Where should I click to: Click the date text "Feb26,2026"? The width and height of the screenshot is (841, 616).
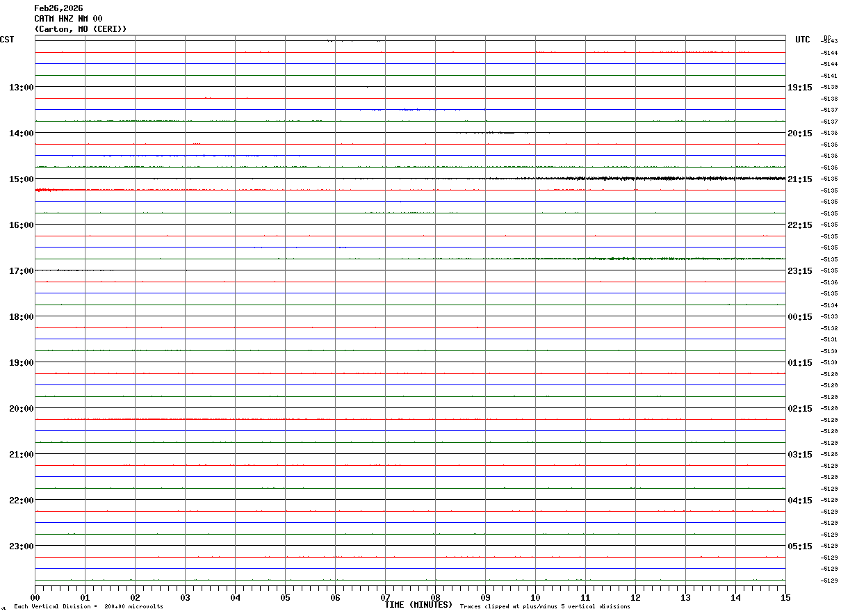pyautogui.click(x=58, y=8)
